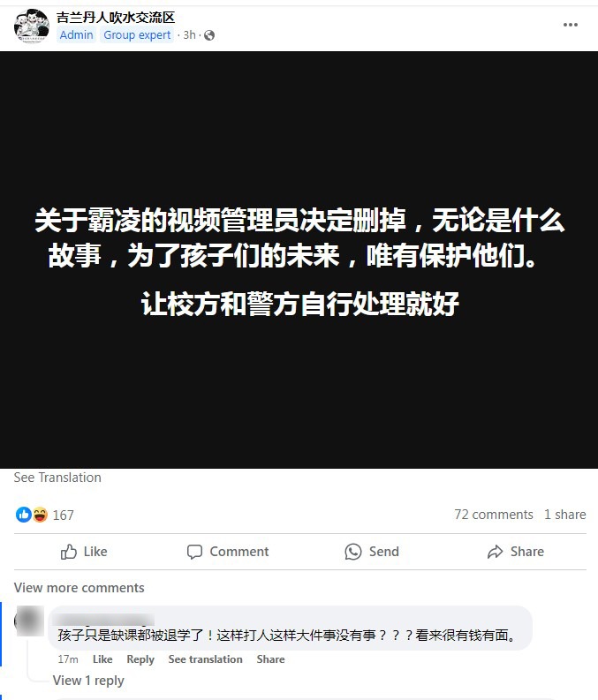The image size is (598, 700).
Task: Open the 72 comments list
Action: coord(494,515)
